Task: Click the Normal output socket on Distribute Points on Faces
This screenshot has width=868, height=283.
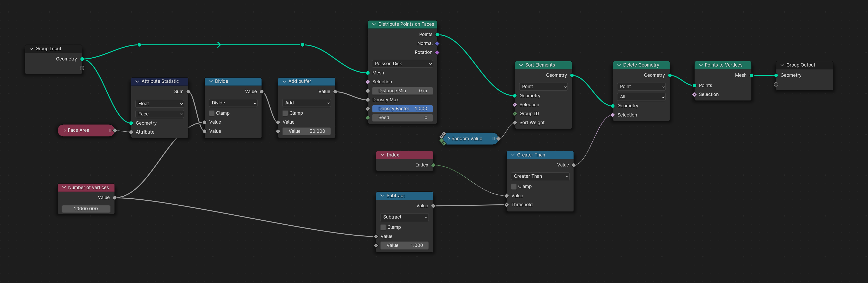Action: click(437, 43)
